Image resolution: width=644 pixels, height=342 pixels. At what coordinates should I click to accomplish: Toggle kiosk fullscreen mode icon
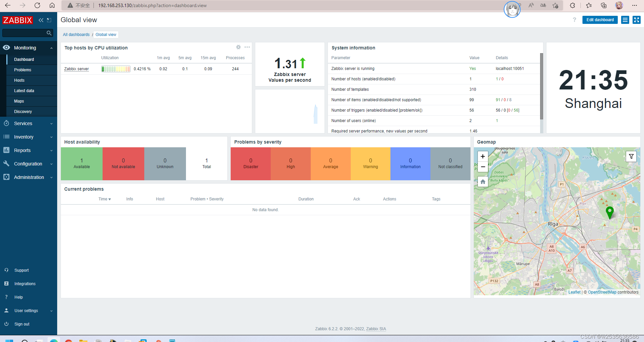pyautogui.click(x=637, y=20)
